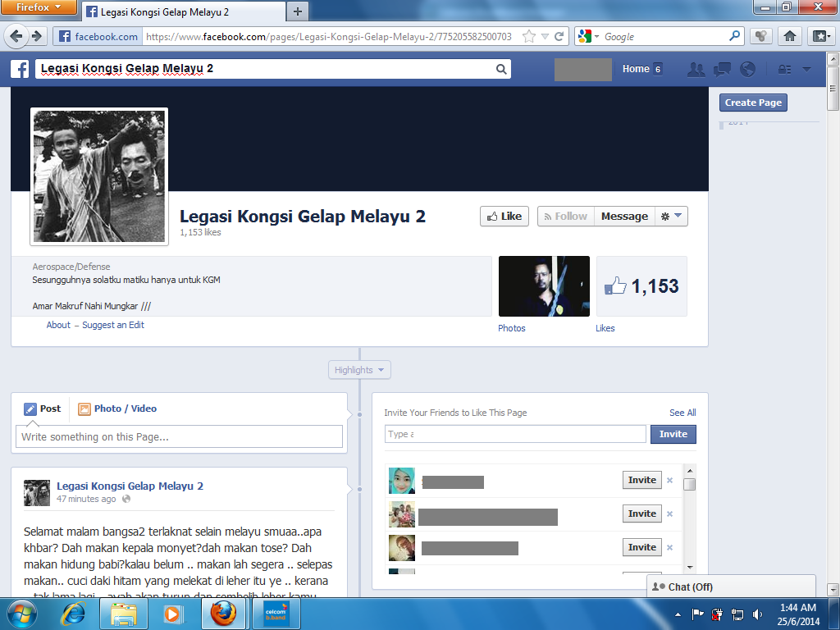Screen dimensions: 840x630
Task: Click the Write something on this Page field
Action: pos(179,436)
